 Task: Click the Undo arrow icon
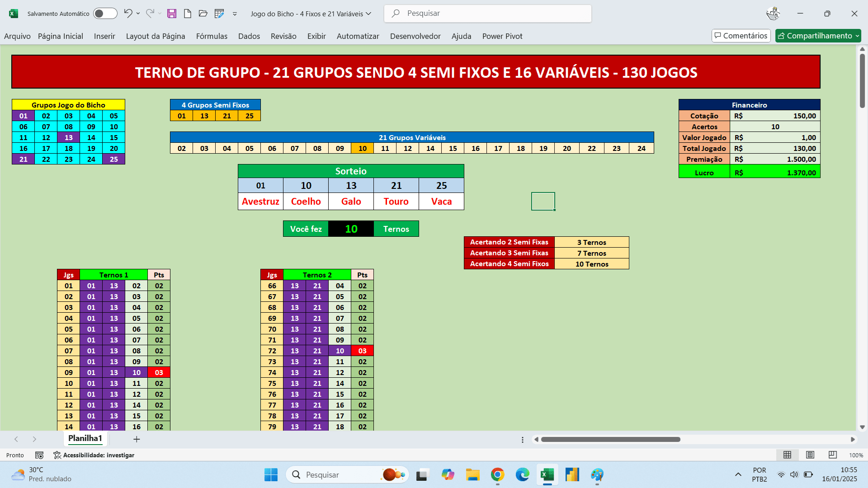(x=128, y=14)
